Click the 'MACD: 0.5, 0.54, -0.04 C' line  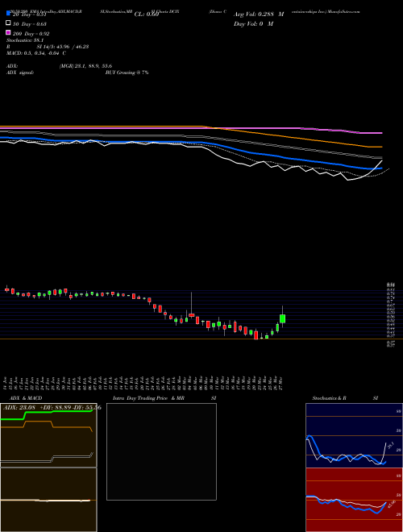(36, 53)
